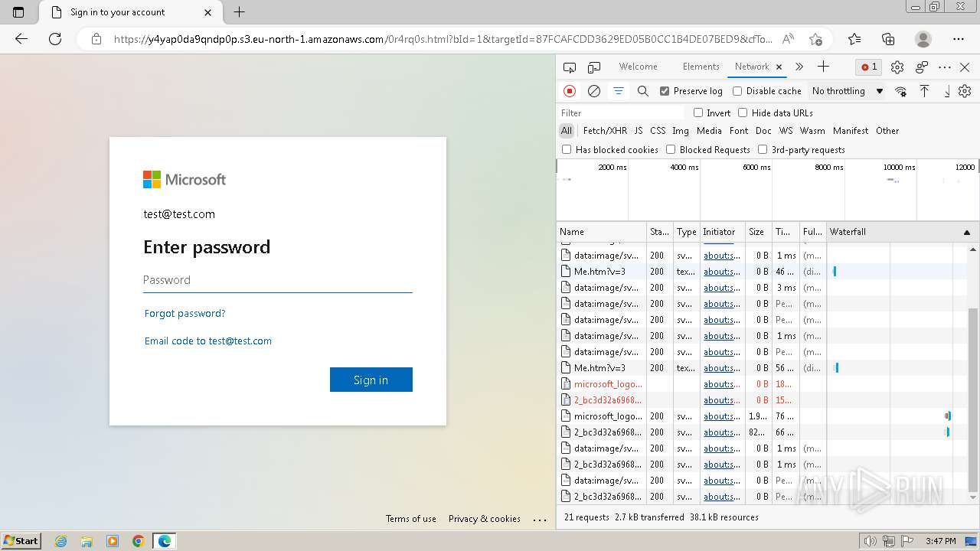This screenshot has width=980, height=551.
Task: Filter requests by Img type
Action: click(x=681, y=131)
